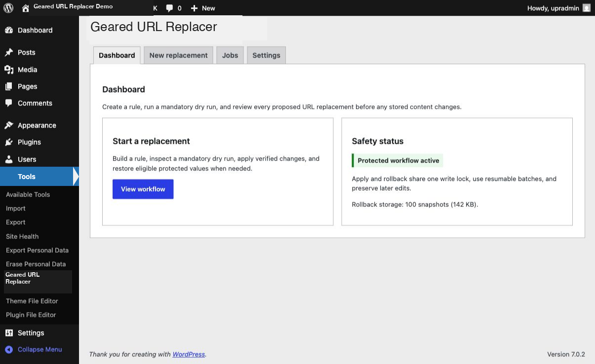The height and width of the screenshot is (364, 595).
Task: Open the comments bubble icon in admin bar
Action: coord(169,8)
